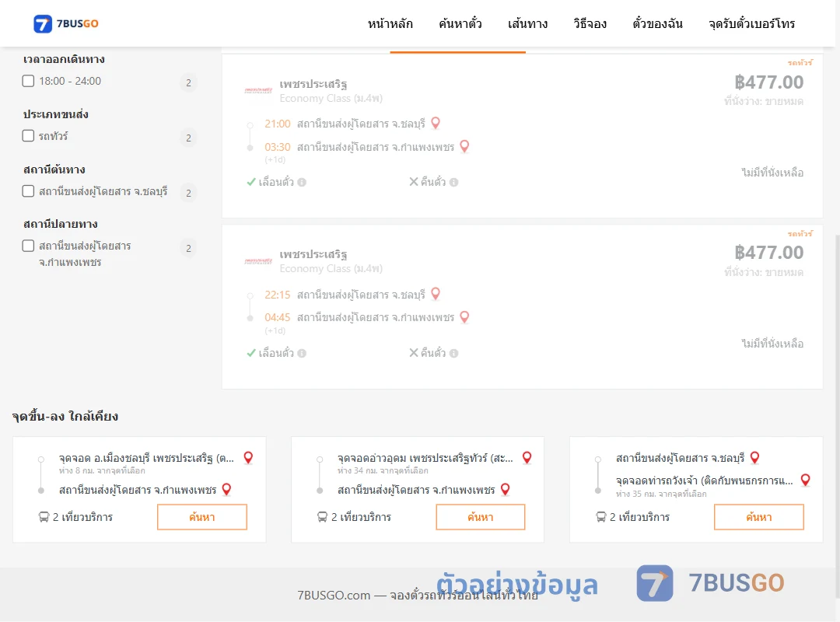Click map pin of จุดจอดท่ารถวังเจ้า stop
This screenshot has height=622, width=840.
coord(805,480)
